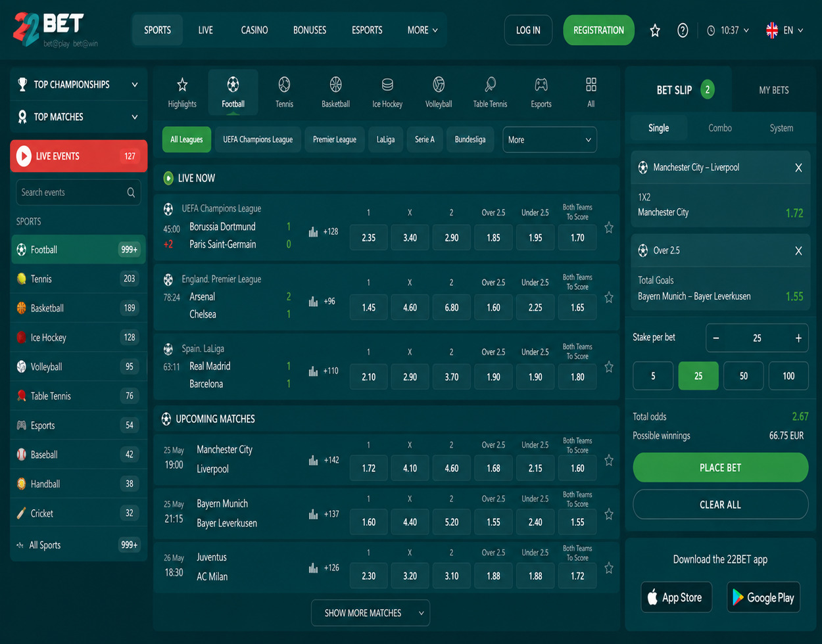Expand SHOW MORE MATCHES
The image size is (822, 644).
click(370, 613)
